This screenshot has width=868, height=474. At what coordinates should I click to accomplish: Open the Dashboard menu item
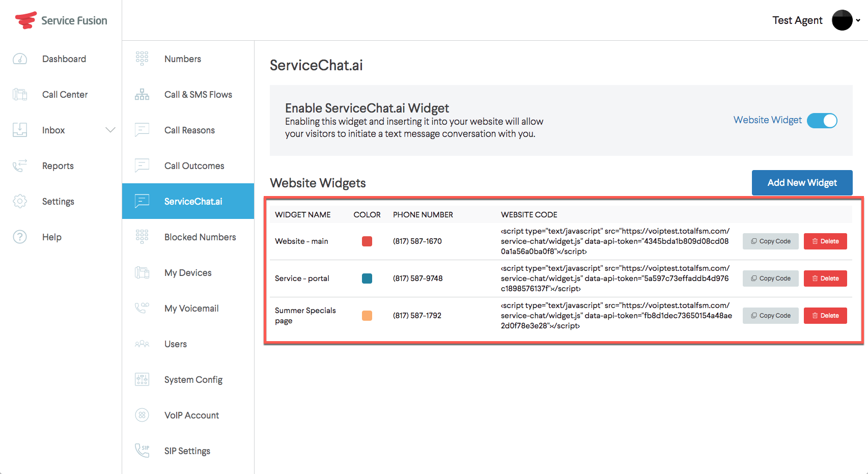point(64,59)
